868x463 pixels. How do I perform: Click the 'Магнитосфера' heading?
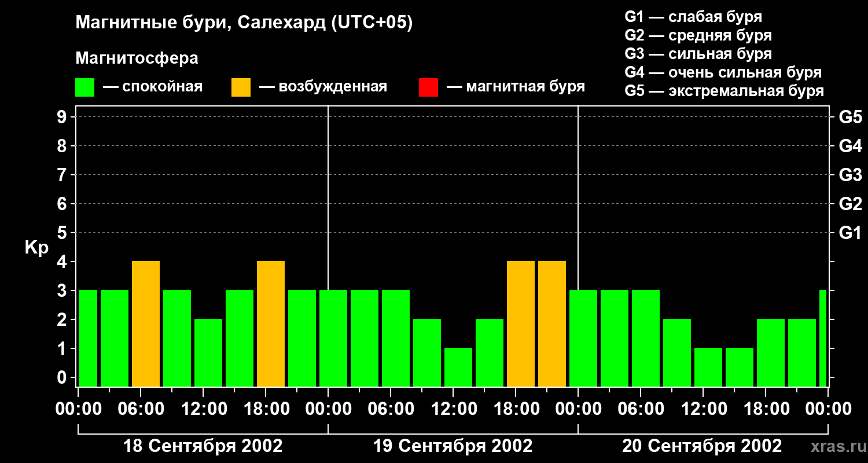[x=137, y=58]
